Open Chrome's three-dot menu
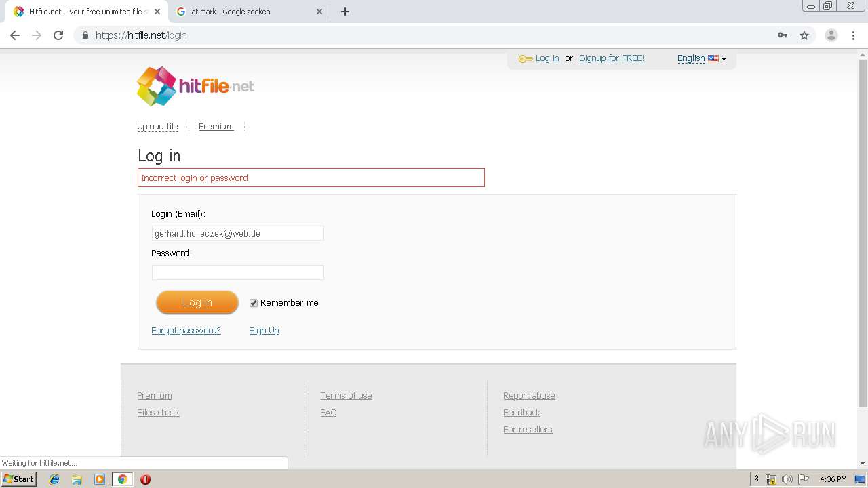Viewport: 868px width, 488px height. [x=853, y=35]
